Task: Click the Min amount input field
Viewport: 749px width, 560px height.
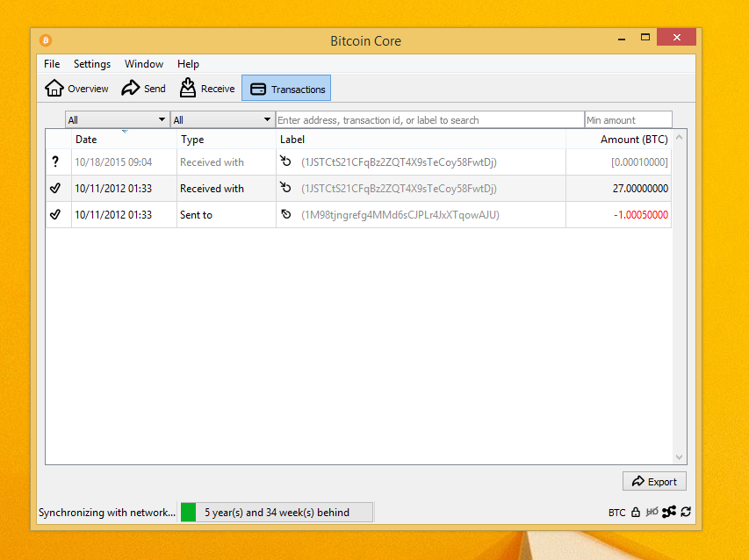Action: pos(628,120)
